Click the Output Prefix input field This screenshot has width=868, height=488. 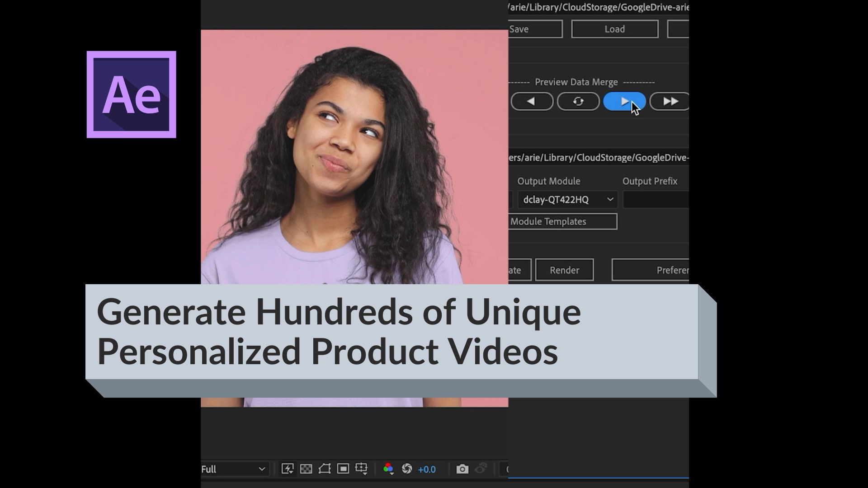click(656, 200)
